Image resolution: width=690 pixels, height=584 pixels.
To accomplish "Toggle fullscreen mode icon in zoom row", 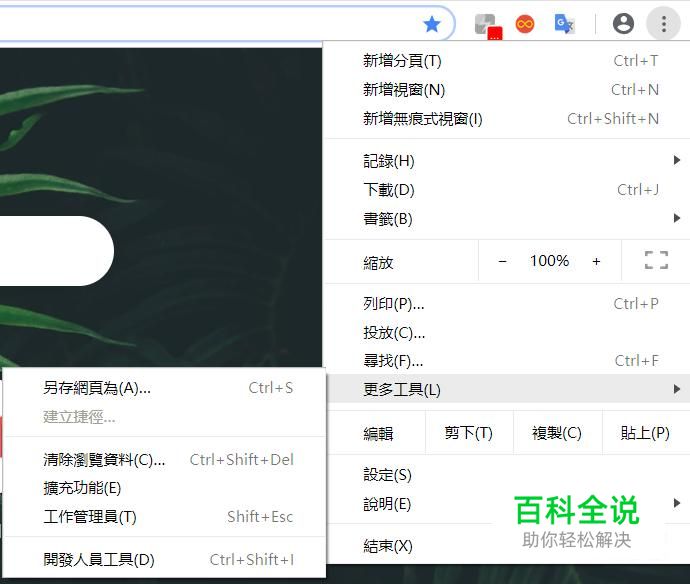I will point(656,260).
